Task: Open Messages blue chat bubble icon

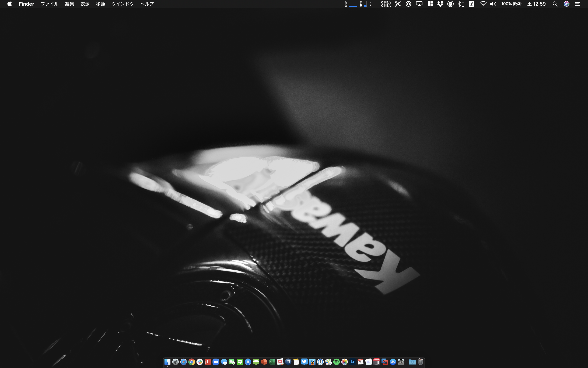Action: (224, 362)
